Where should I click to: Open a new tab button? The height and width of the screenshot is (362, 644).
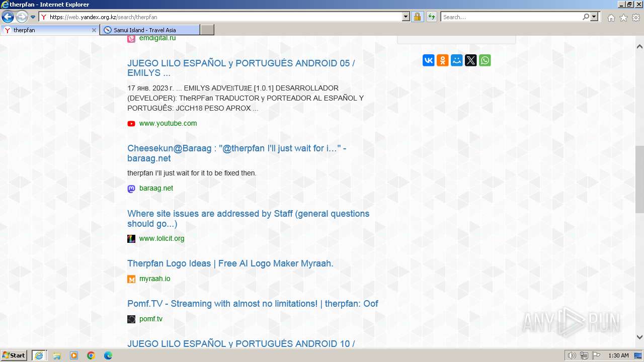(207, 30)
